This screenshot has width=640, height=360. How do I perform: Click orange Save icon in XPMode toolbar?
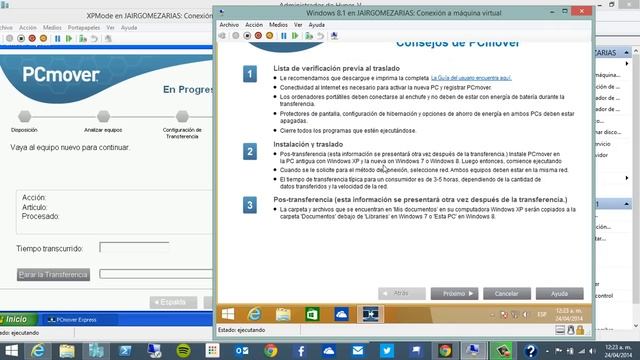tap(43, 39)
